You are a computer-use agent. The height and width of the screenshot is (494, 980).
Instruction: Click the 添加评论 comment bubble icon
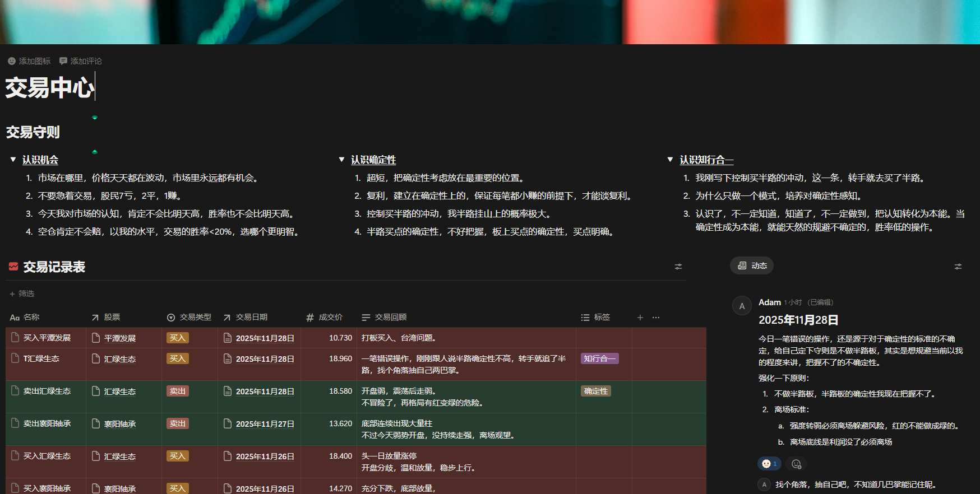[x=63, y=61]
